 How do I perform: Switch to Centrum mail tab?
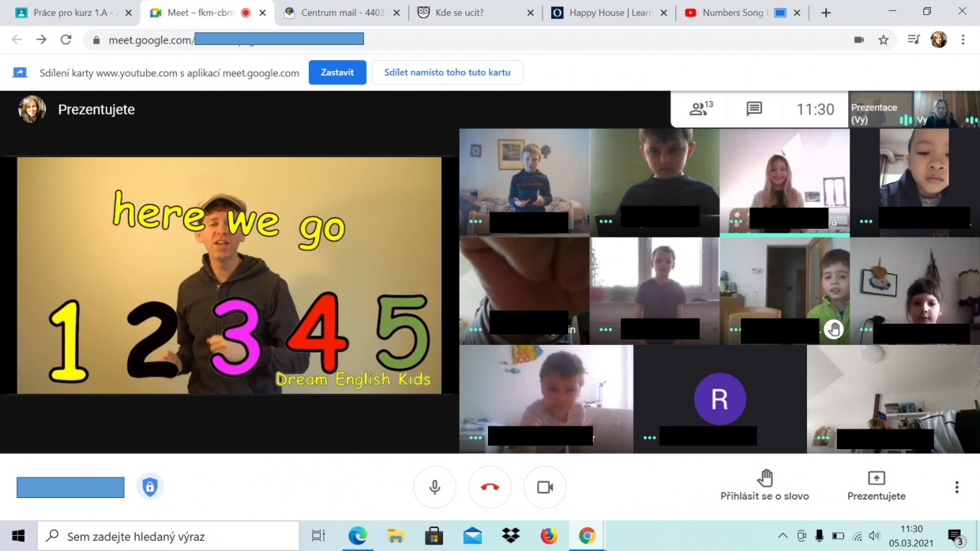pyautogui.click(x=341, y=13)
